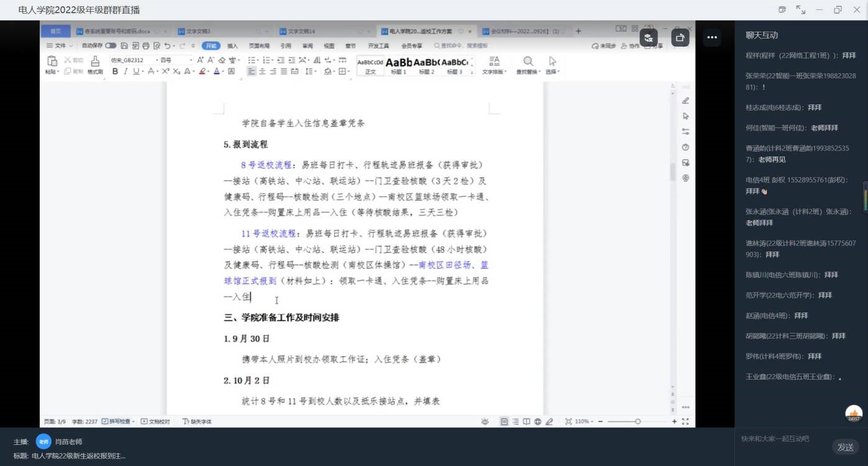The height and width of the screenshot is (466, 868).
Task: Click the 协作 collaborate button
Action: coord(631,46)
